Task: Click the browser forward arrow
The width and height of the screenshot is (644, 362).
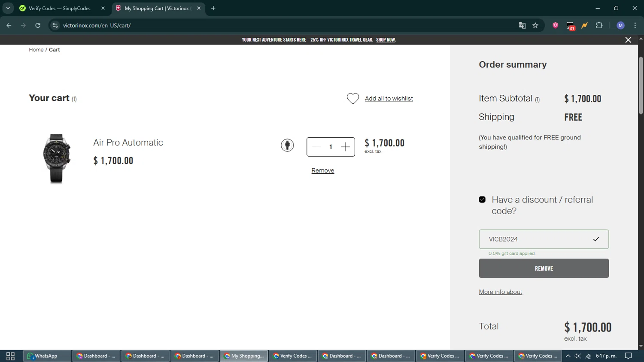Action: pos(23,25)
